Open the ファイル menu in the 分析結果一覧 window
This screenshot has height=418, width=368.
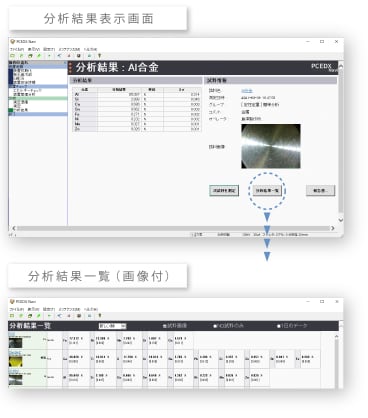point(17,309)
